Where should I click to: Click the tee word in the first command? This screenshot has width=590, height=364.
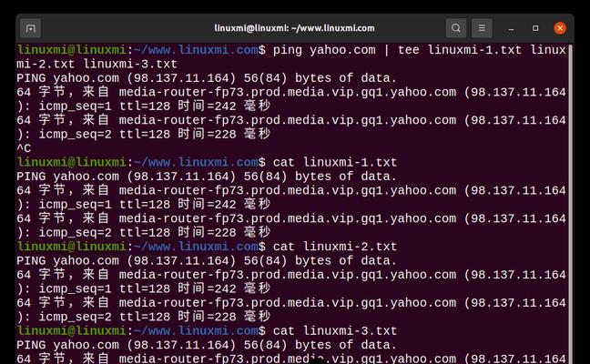click(409, 50)
